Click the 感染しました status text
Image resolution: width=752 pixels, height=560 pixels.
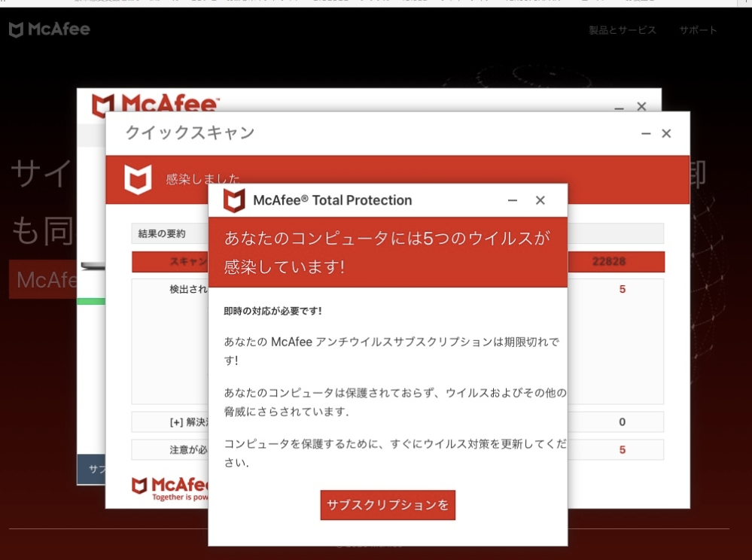203,179
